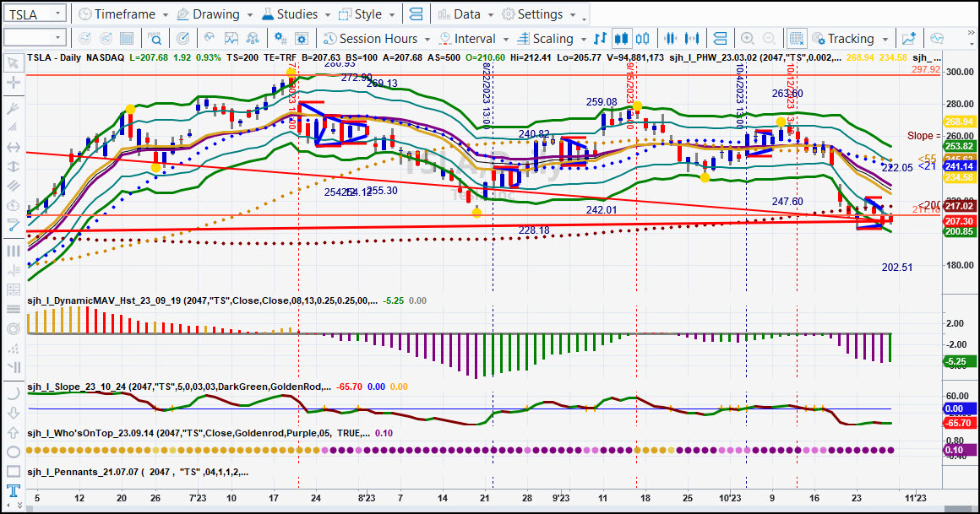Click the Scaling button

coord(545,38)
